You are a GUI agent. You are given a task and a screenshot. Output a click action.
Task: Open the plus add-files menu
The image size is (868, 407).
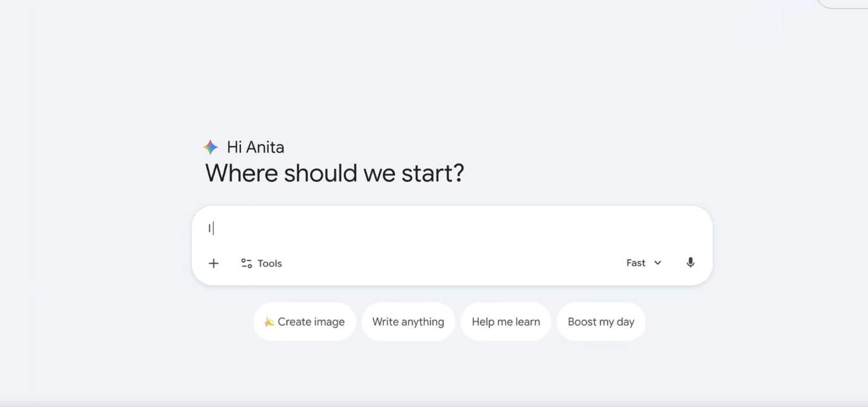pos(214,264)
